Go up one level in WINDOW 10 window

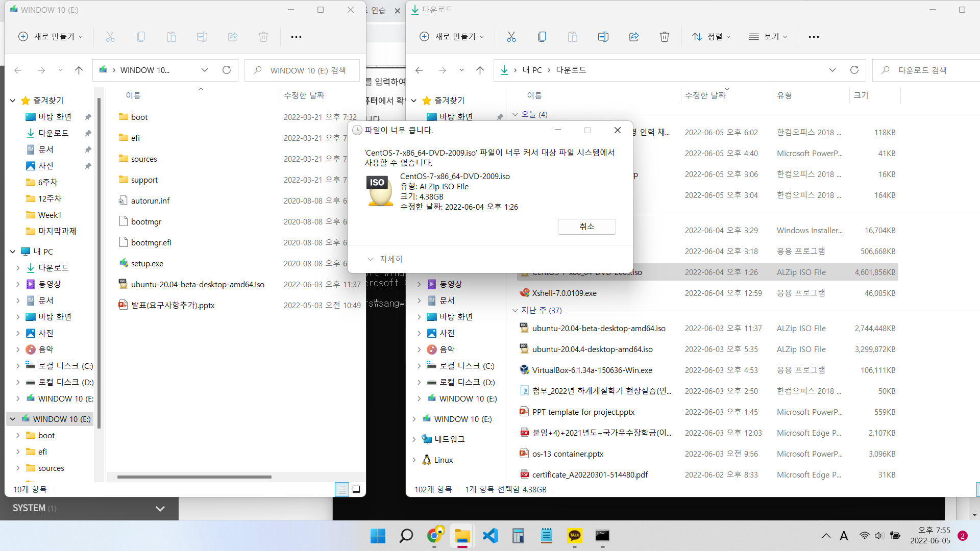pos(79,70)
